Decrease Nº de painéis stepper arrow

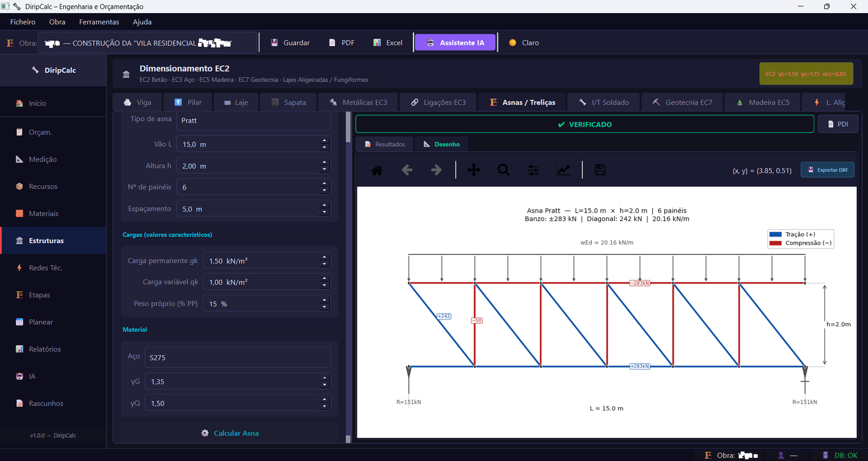coord(324,190)
